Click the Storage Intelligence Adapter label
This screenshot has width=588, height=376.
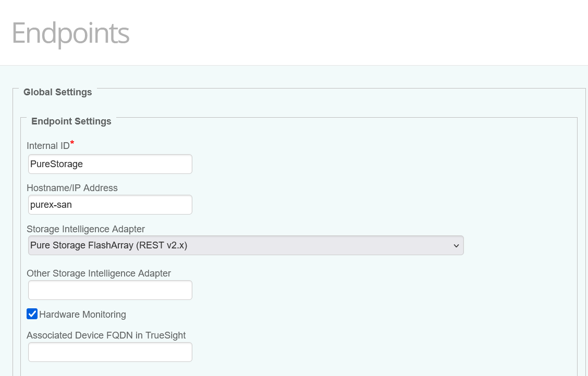tap(85, 229)
